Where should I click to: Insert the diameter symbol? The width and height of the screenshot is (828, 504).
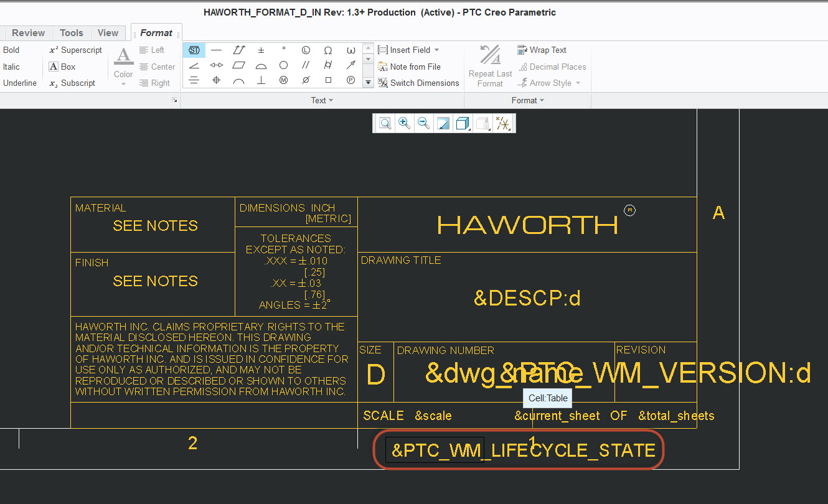click(x=306, y=80)
